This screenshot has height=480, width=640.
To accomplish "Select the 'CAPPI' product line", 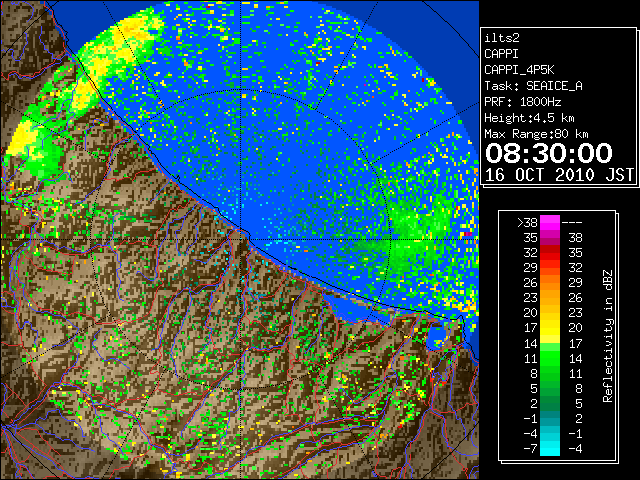I will (501, 54).
